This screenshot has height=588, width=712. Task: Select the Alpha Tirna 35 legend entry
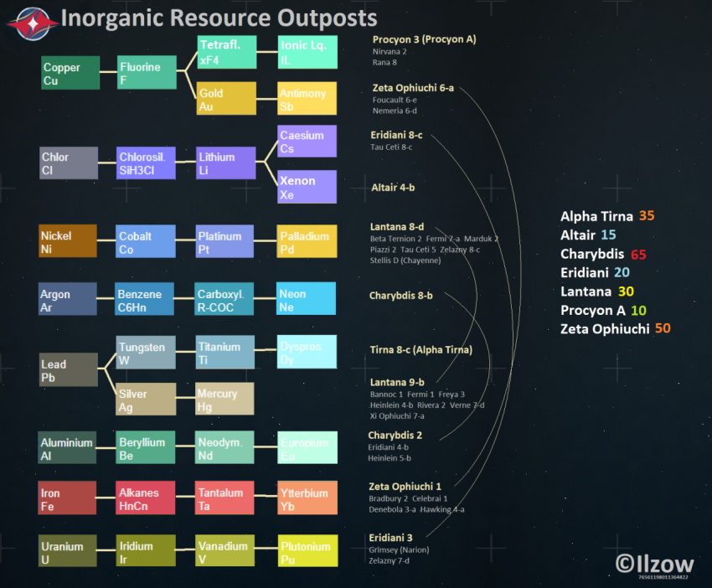pyautogui.click(x=608, y=216)
